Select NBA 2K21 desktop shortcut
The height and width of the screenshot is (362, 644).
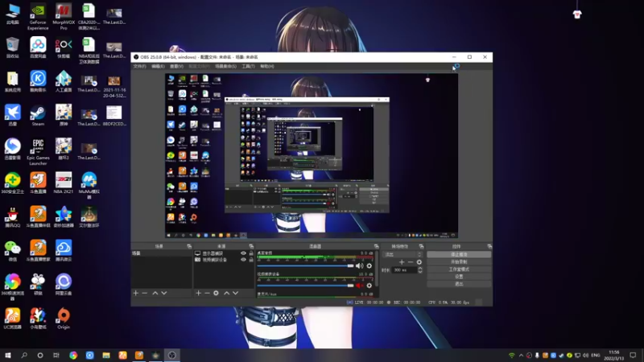64,183
